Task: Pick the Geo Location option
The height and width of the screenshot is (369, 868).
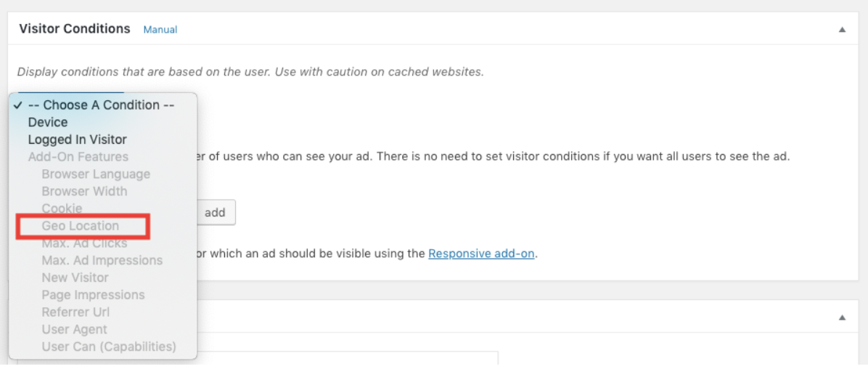Action: [80, 226]
